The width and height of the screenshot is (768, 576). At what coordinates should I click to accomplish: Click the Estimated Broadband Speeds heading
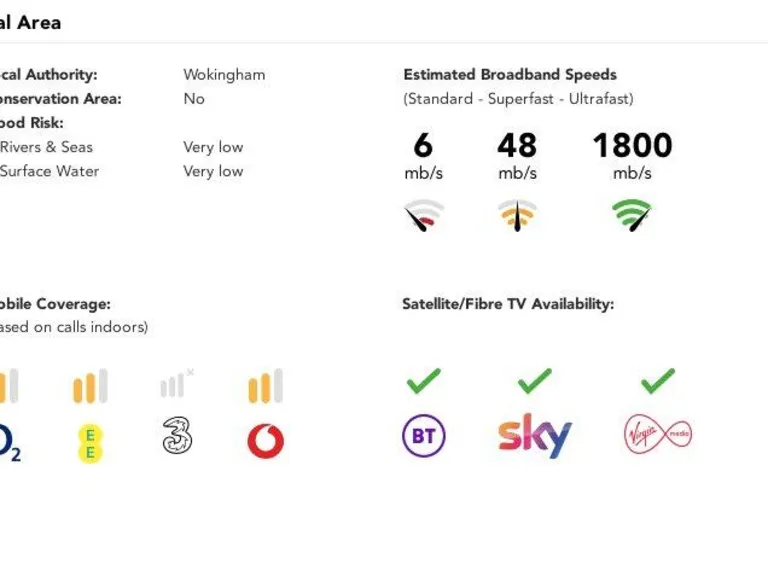(510, 75)
